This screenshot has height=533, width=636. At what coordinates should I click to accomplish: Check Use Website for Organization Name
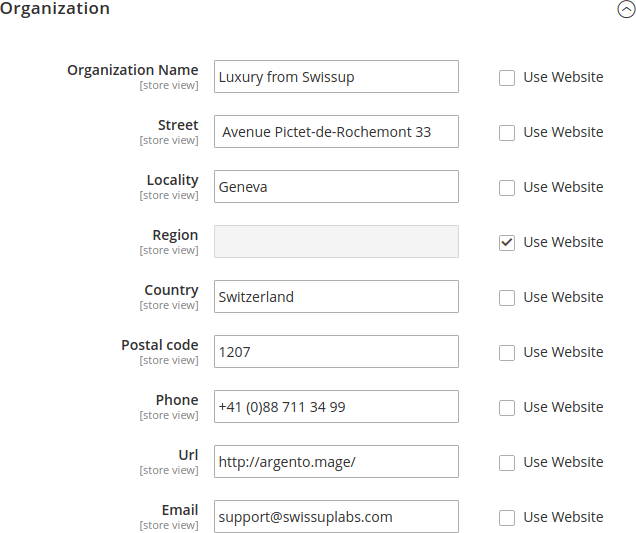507,78
